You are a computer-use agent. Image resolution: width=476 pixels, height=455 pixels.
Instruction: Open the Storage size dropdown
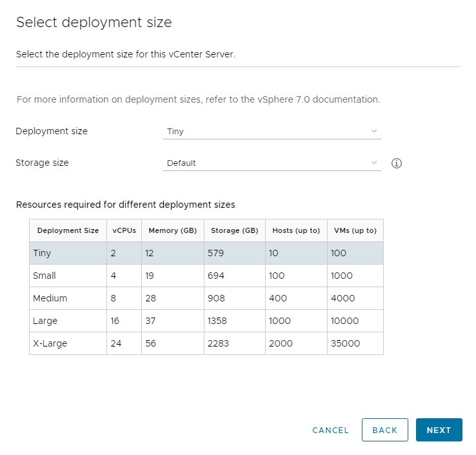coord(272,163)
